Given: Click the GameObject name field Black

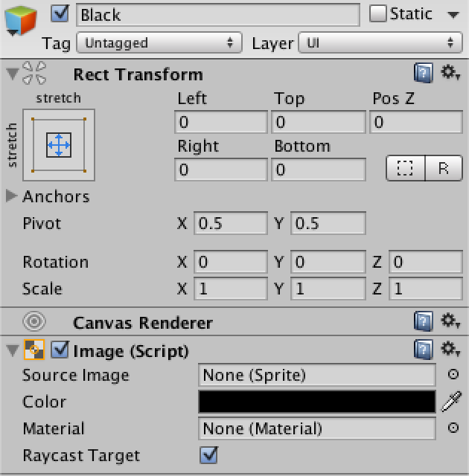Looking at the screenshot, I should click(x=218, y=15).
